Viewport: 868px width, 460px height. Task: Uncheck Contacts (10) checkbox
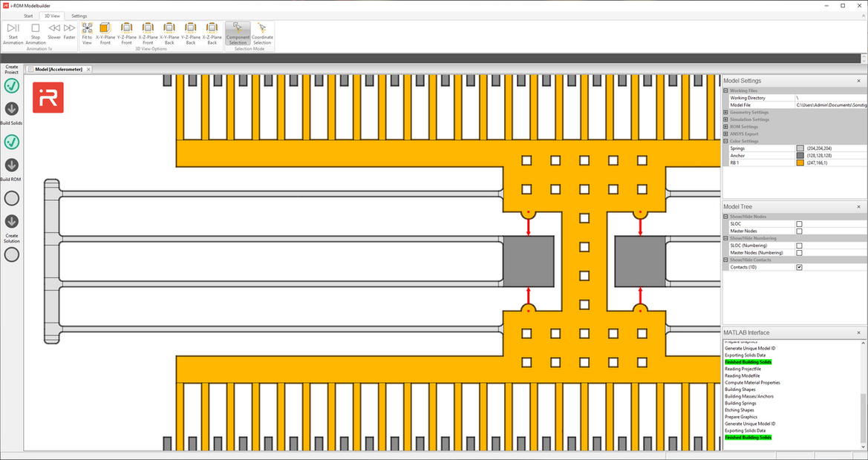pyautogui.click(x=799, y=267)
